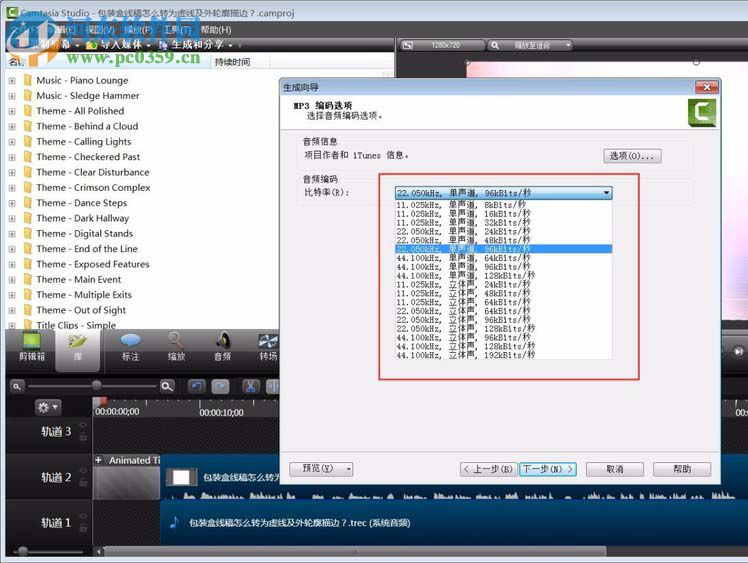Toggle lock for Track 1 (轨道 1)
Screen dimensions: 748x563
(83, 528)
